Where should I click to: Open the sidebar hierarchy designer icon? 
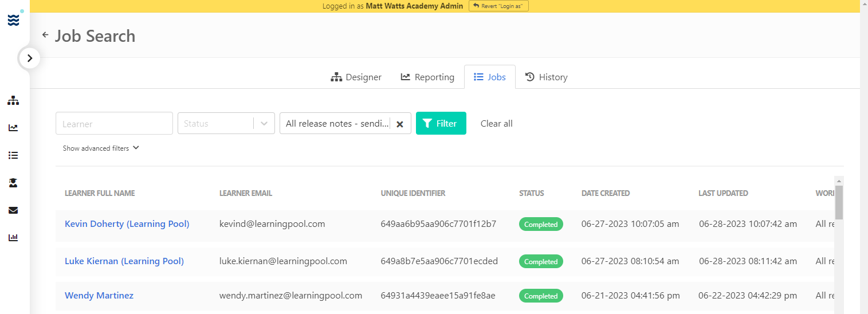coord(13,100)
